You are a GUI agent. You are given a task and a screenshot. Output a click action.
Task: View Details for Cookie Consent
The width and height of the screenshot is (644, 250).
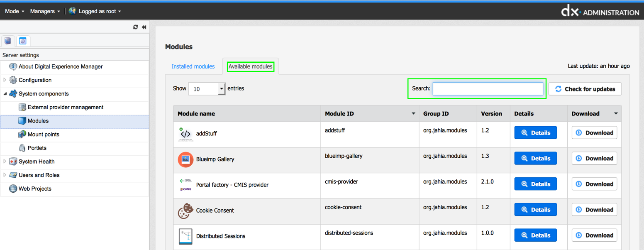click(x=535, y=210)
